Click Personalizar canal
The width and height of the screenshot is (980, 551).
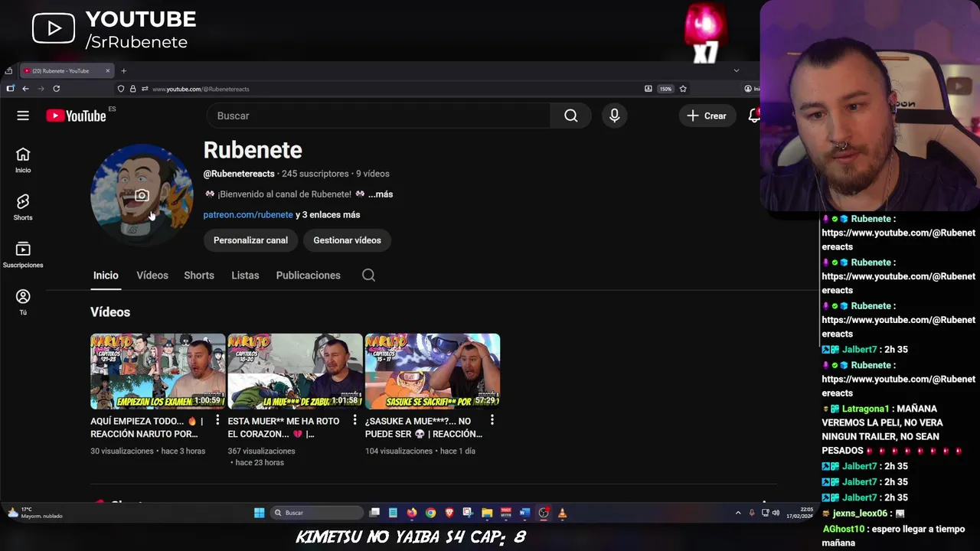(x=250, y=240)
